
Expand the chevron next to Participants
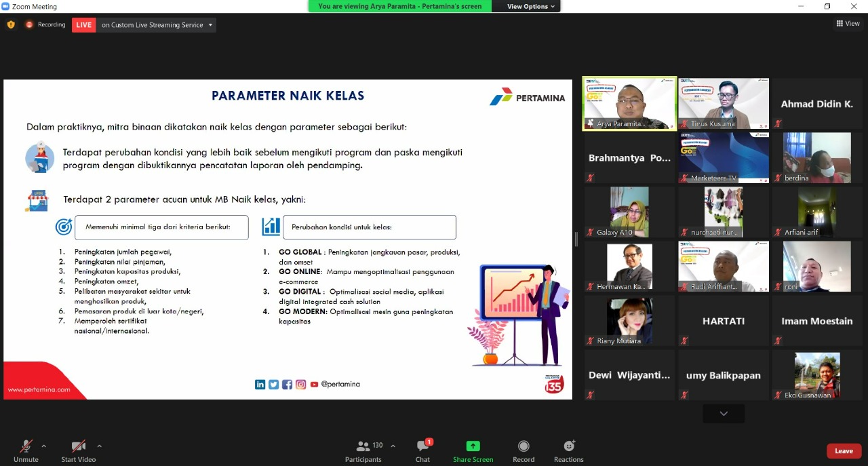tap(393, 446)
